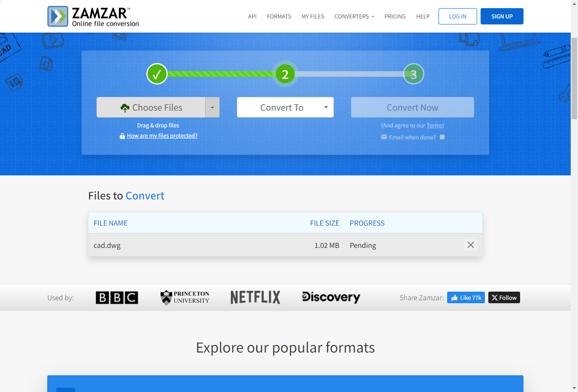Click the green checkmark step one circle
This screenshot has height=392, width=578.
tap(157, 74)
